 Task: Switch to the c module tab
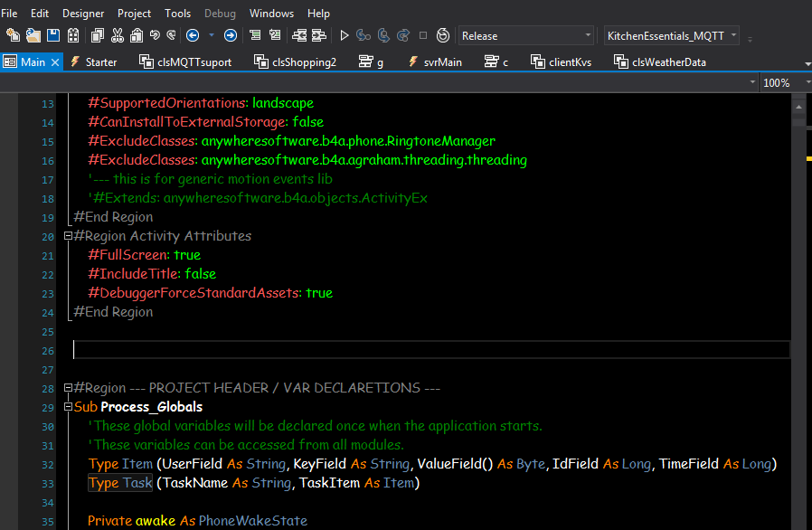pyautogui.click(x=496, y=62)
